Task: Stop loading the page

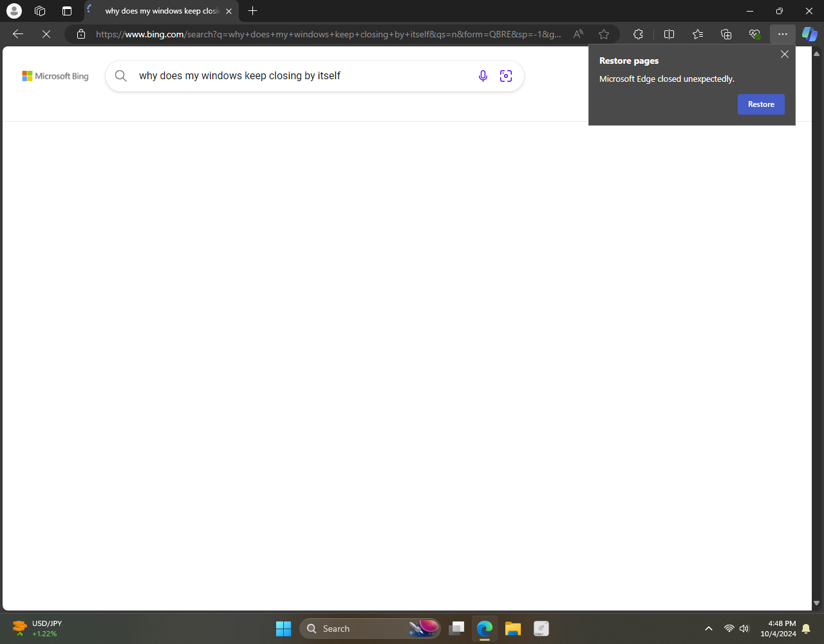Action: pos(46,34)
